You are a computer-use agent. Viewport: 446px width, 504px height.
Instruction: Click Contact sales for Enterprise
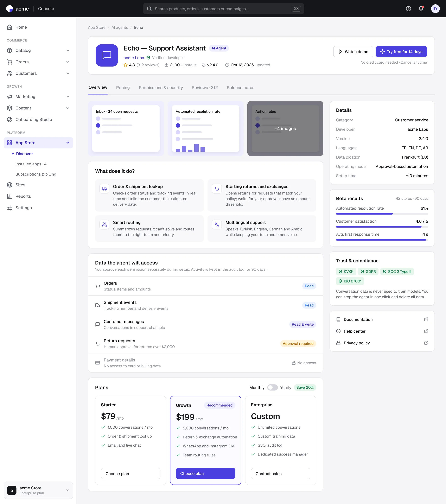tap(280, 474)
